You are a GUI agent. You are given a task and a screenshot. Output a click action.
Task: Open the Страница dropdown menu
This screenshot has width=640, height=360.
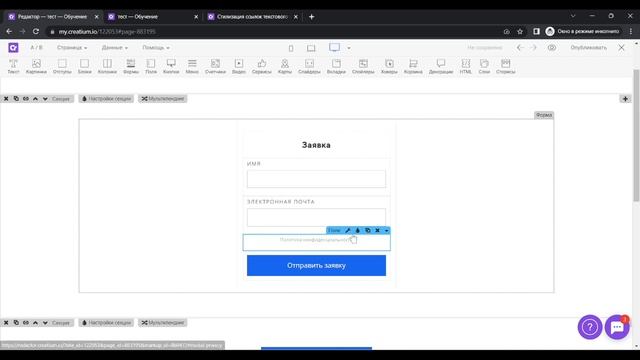pyautogui.click(x=72, y=48)
